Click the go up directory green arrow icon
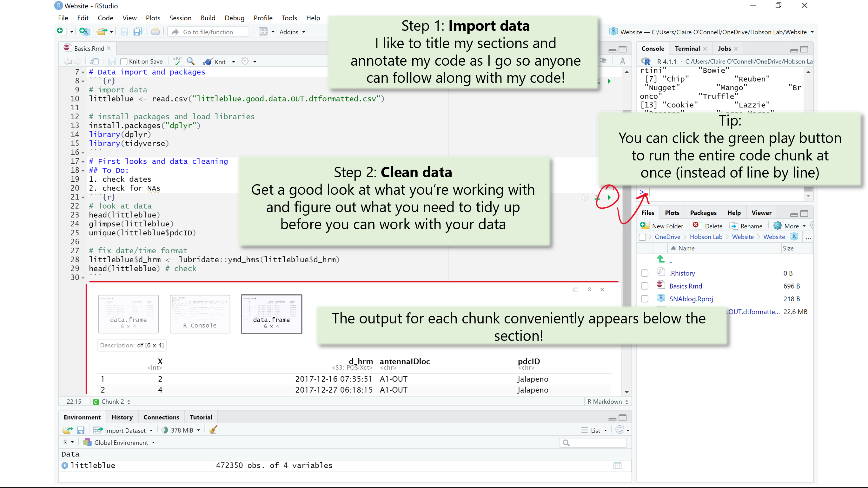The height and width of the screenshot is (488, 868). click(x=660, y=259)
